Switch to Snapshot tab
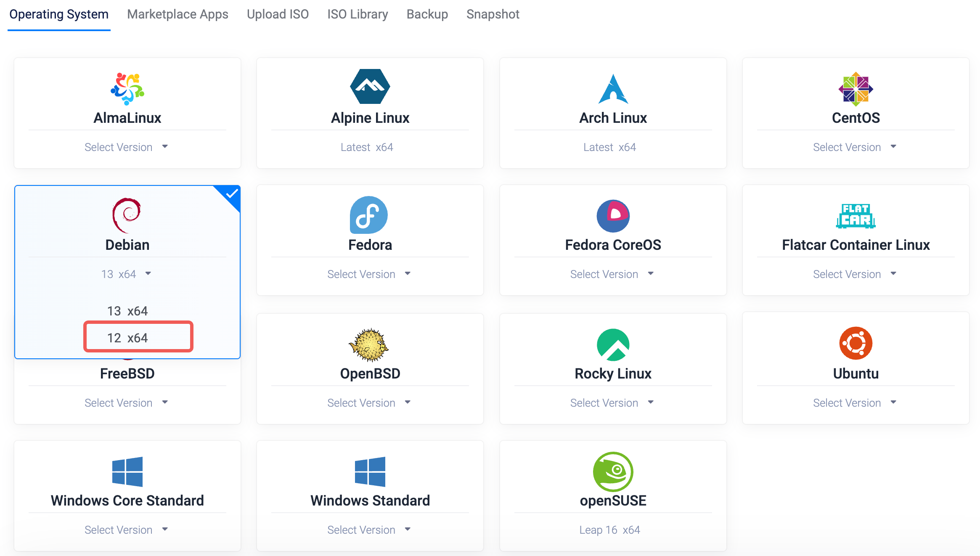The width and height of the screenshot is (980, 556). point(493,14)
